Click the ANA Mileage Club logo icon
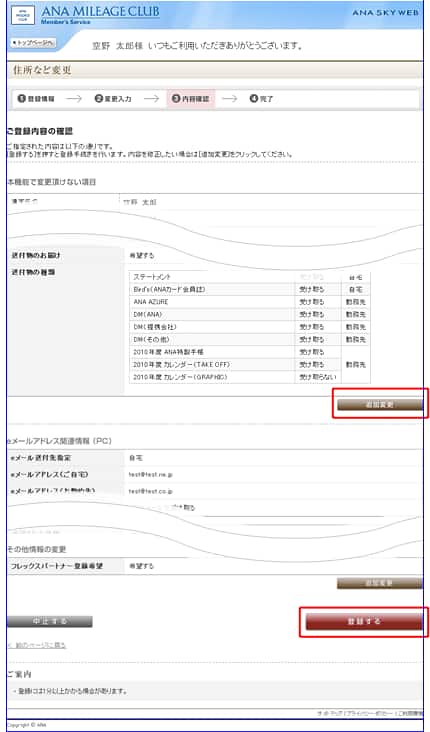 pos(23,15)
